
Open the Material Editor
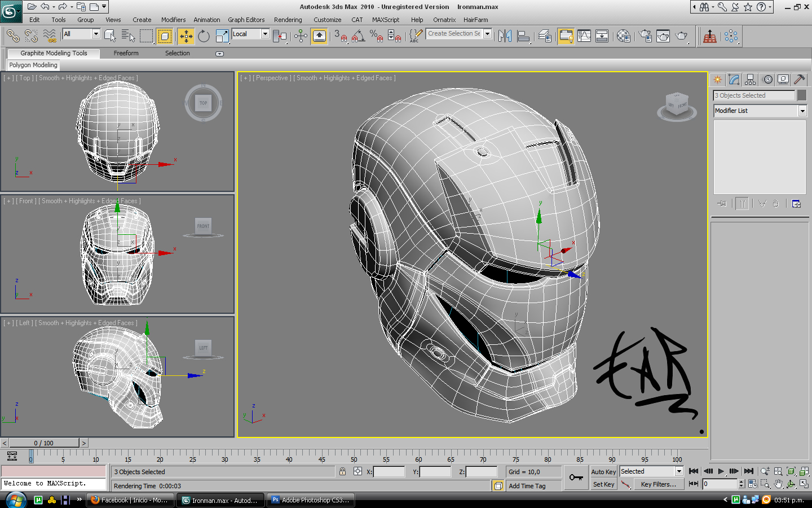pos(623,36)
